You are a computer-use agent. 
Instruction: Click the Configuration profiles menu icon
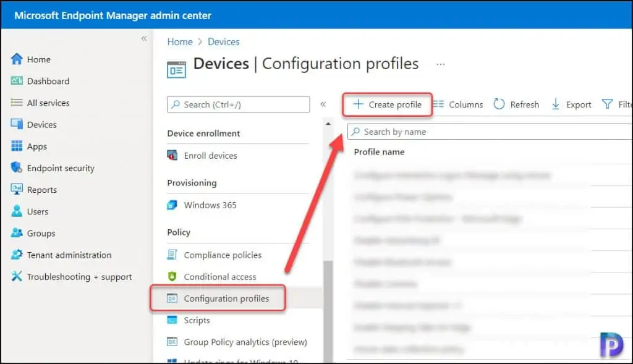point(172,298)
